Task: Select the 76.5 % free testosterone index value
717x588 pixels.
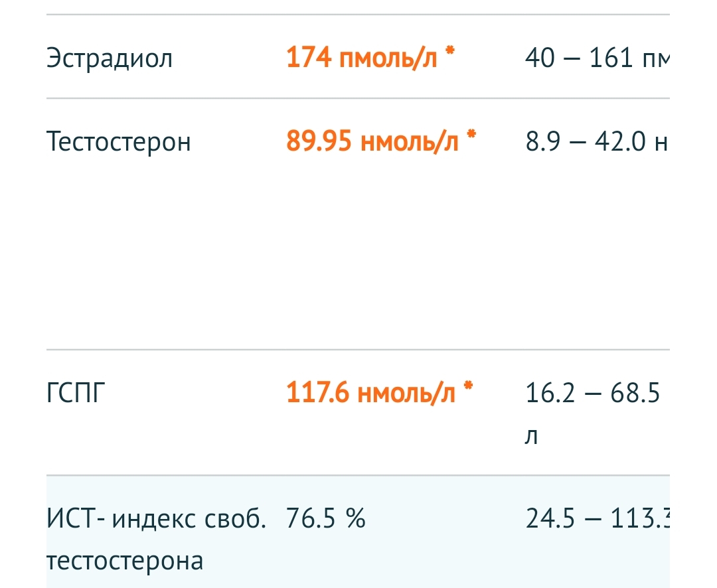Action: (326, 518)
